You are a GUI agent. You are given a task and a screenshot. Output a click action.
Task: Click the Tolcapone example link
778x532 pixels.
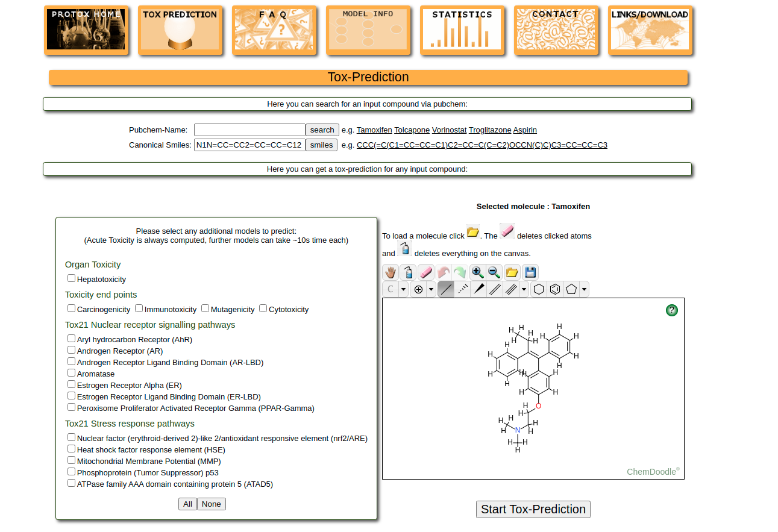click(412, 130)
